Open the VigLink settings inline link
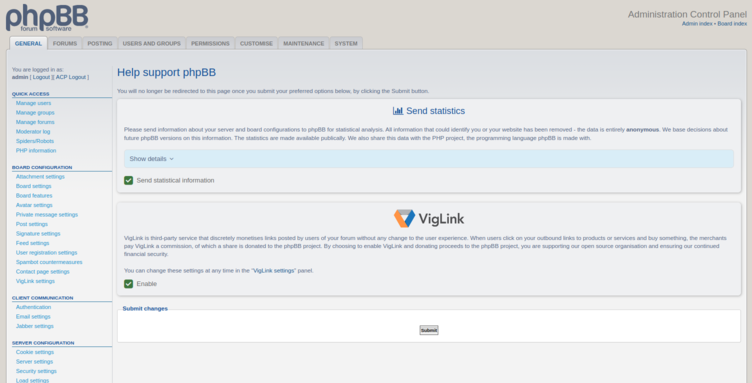This screenshot has width=752, height=383. 273,270
